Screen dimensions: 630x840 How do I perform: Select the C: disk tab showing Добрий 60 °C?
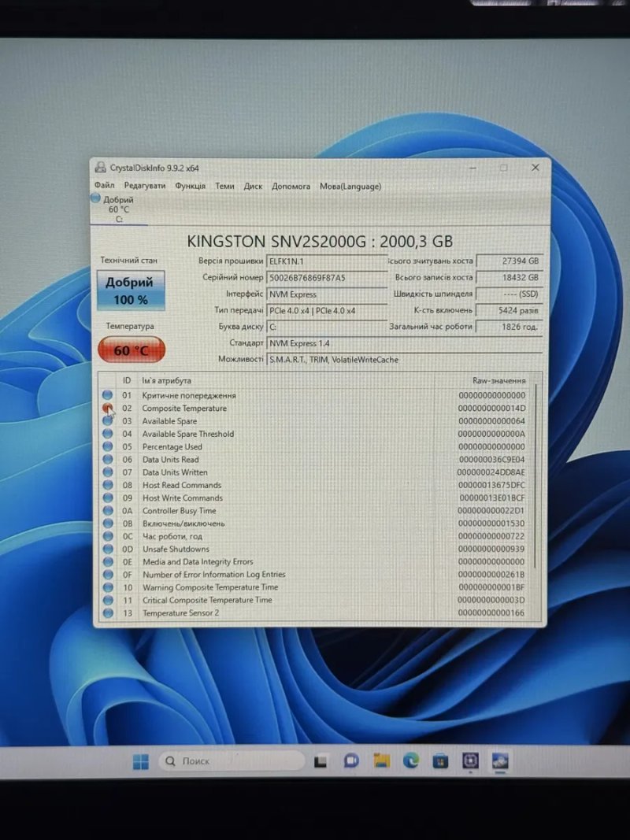118,209
